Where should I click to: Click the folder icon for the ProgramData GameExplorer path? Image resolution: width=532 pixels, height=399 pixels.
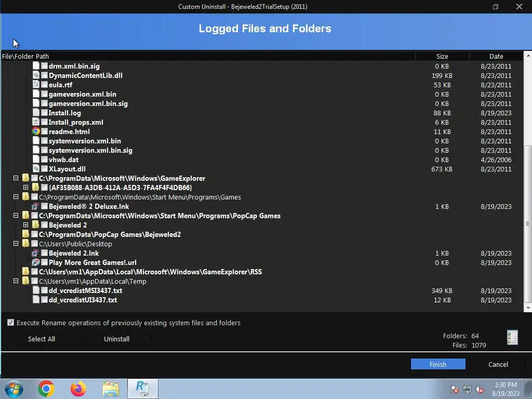[x=26, y=178]
